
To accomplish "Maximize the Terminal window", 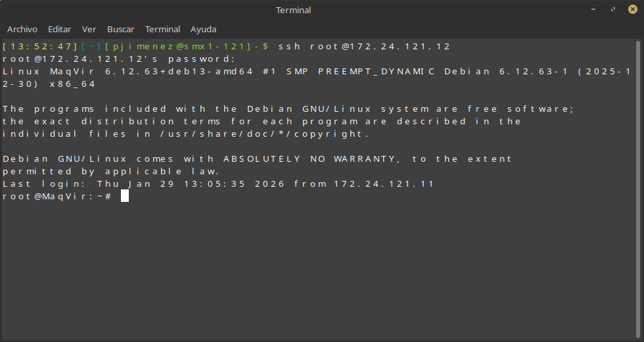I will (x=612, y=10).
